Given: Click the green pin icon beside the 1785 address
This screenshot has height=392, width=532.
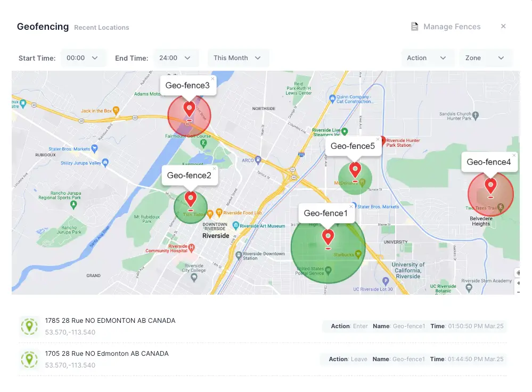Looking at the screenshot, I should click(x=29, y=327).
